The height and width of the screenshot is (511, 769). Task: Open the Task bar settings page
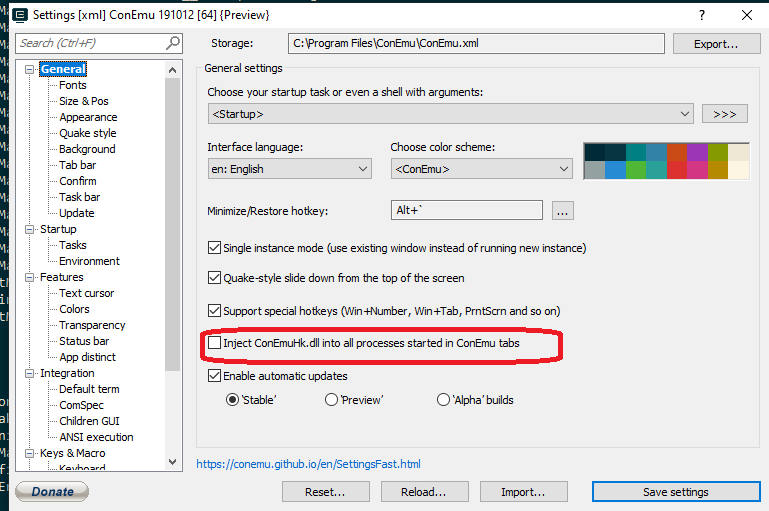[79, 197]
